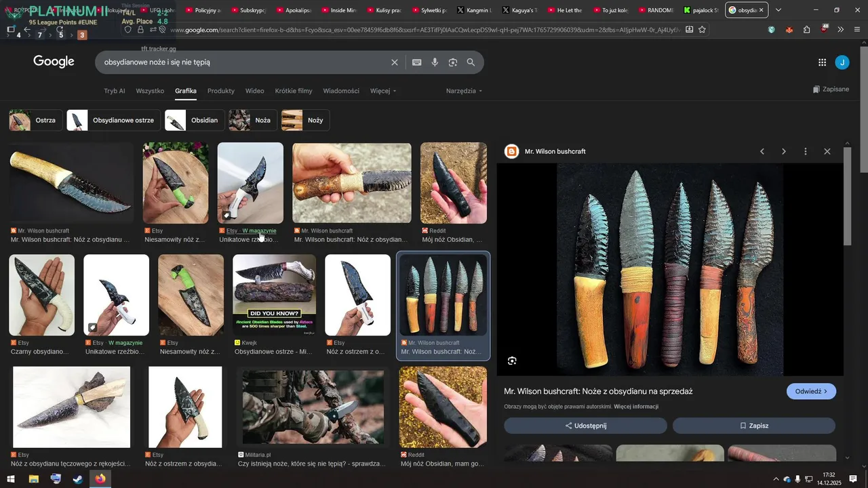Image resolution: width=868 pixels, height=488 pixels.
Task: Open the extension with 48 badge
Action: 824,29
